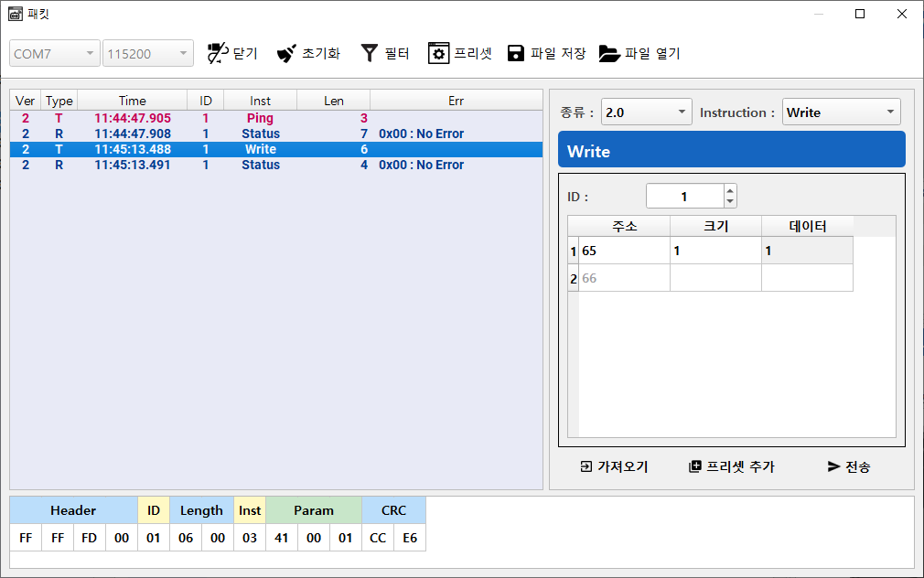
Task: Expand the Instruction Write dropdown
Action: pyautogui.click(x=841, y=112)
